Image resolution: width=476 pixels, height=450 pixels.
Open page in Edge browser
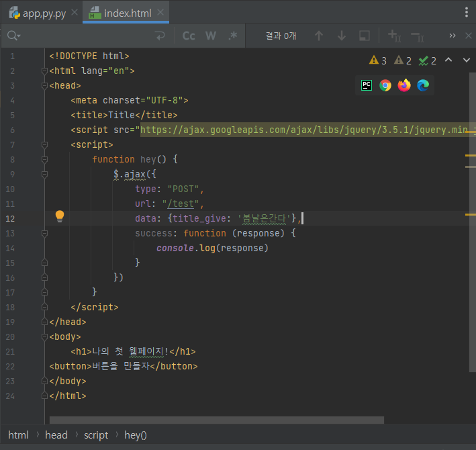coord(423,85)
